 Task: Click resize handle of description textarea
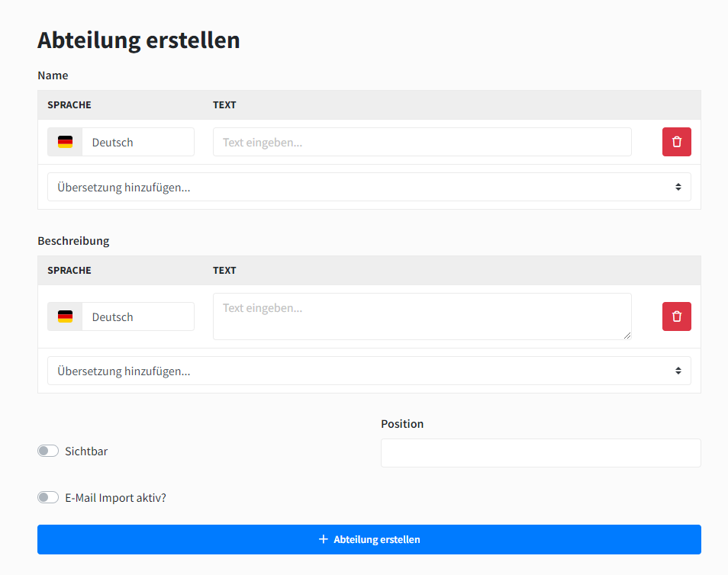[x=627, y=336]
